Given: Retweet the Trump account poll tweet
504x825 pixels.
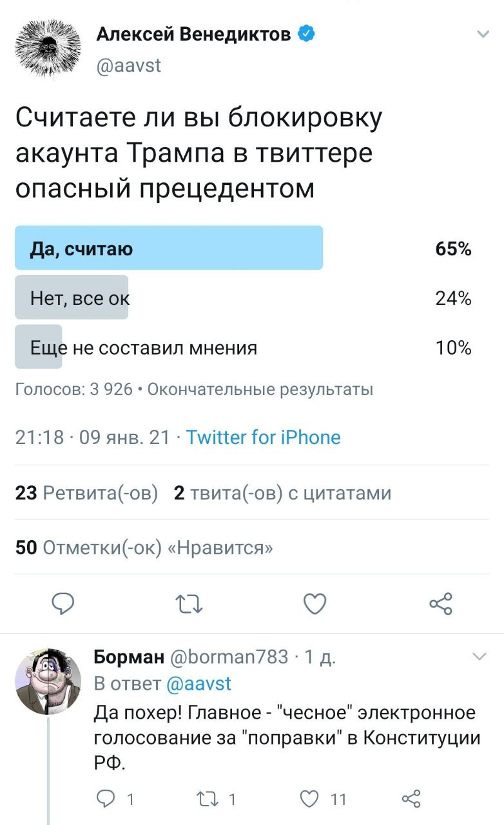Looking at the screenshot, I should pos(189,605).
